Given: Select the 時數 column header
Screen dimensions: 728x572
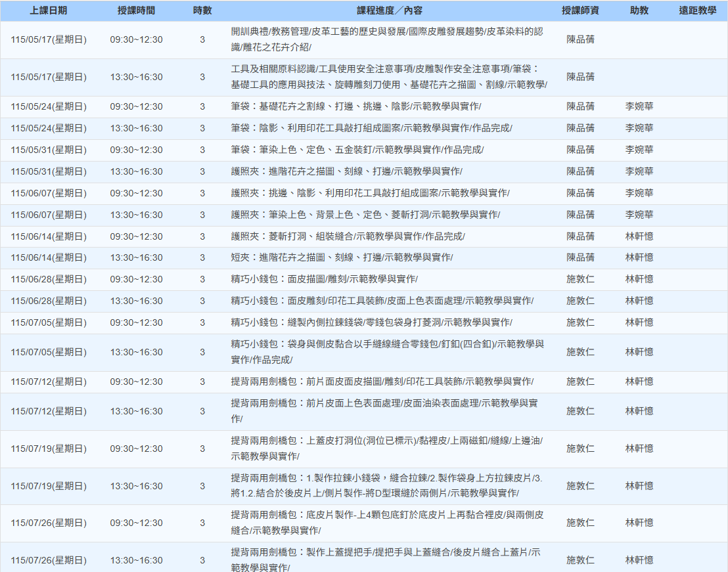Looking at the screenshot, I should click(x=202, y=11).
